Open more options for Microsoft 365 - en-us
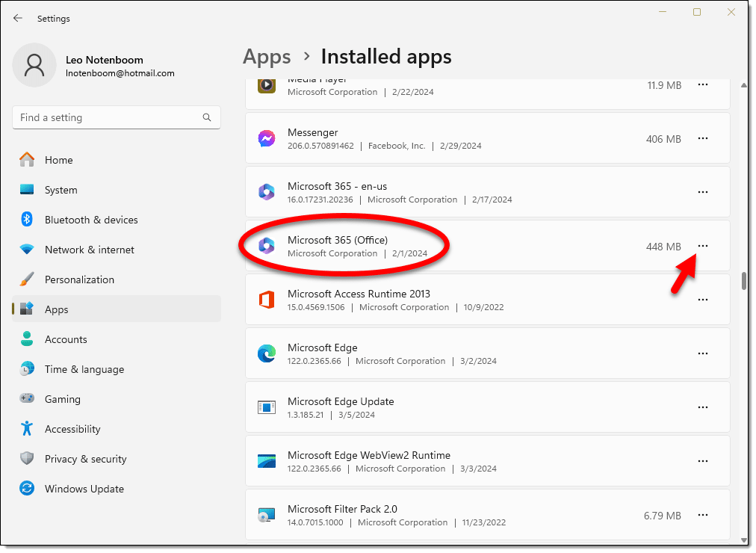Image resolution: width=756 pixels, height=553 pixels. point(702,192)
